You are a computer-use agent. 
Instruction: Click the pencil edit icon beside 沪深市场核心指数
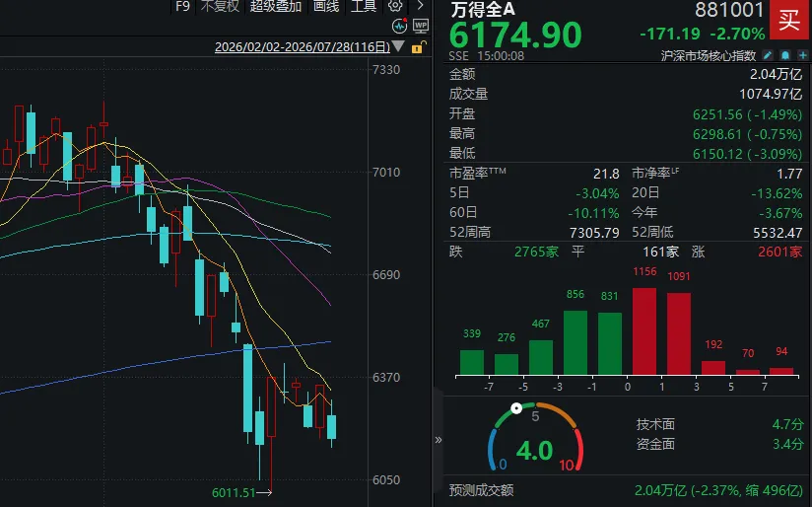click(768, 55)
